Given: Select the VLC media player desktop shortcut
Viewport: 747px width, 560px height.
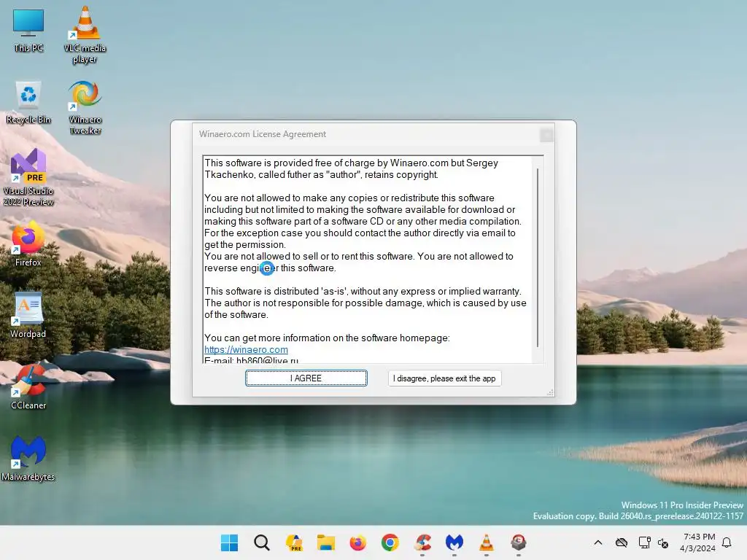Looking at the screenshot, I should click(85, 35).
